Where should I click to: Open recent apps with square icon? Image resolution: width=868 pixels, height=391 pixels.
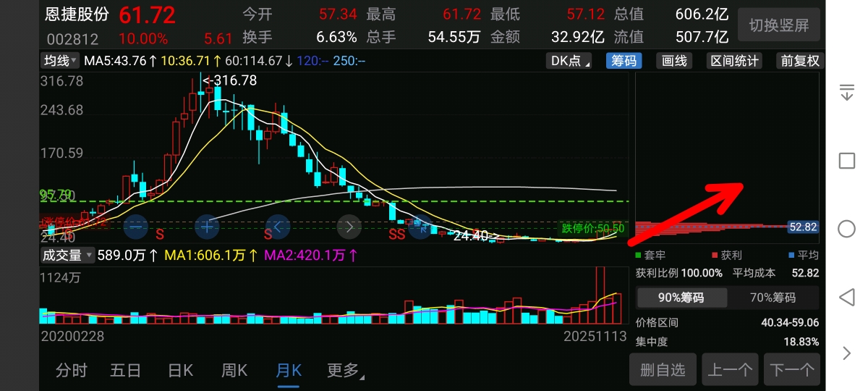847,161
